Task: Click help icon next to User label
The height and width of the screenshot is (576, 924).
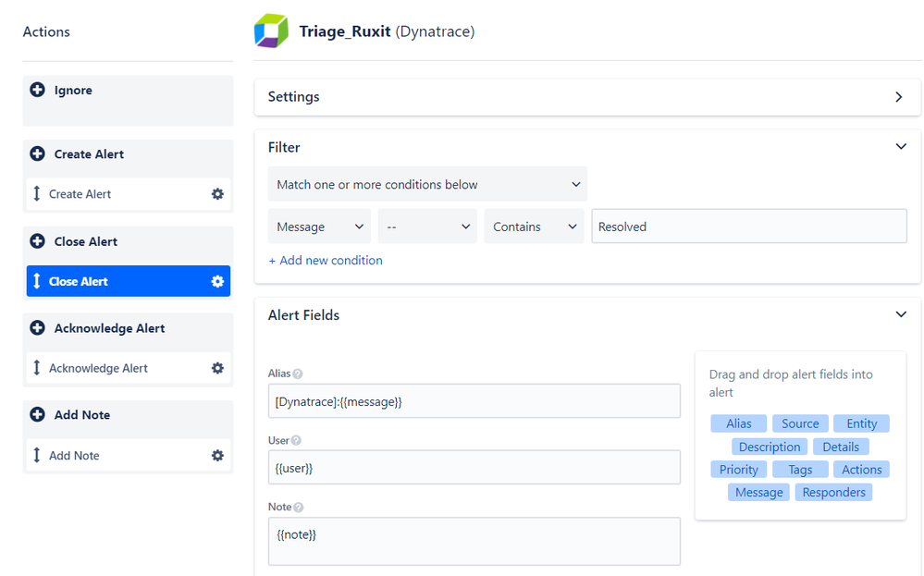Action: click(x=296, y=440)
